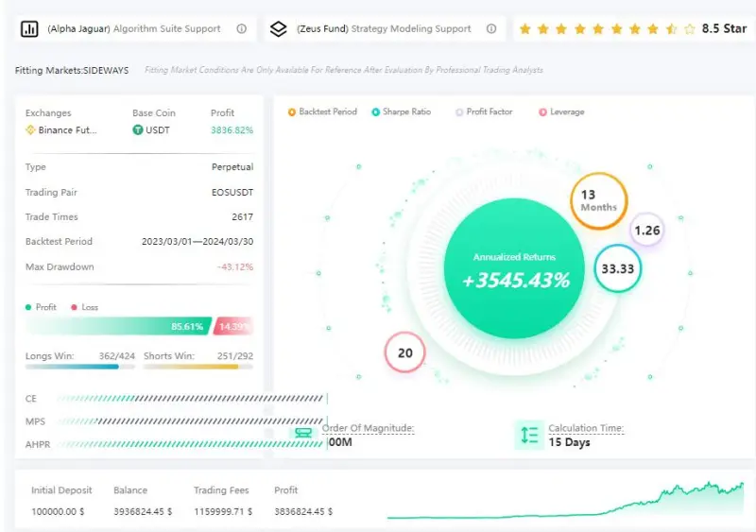Click info icon beside Strategy Modeling Support
This screenshot has height=532, width=756.
pyautogui.click(x=491, y=29)
